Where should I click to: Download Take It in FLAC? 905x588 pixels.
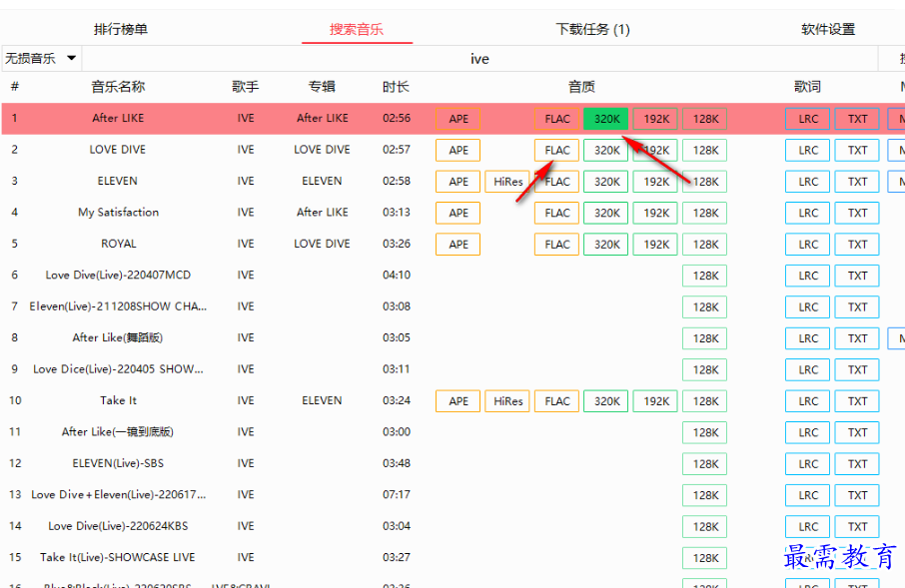[557, 401]
